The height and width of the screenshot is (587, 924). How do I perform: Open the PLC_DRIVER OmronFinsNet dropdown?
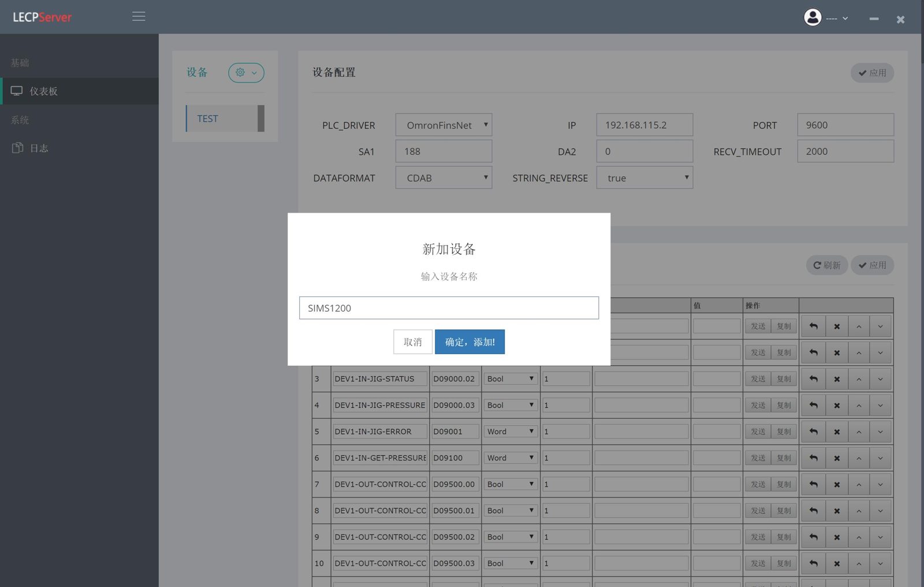pos(444,125)
